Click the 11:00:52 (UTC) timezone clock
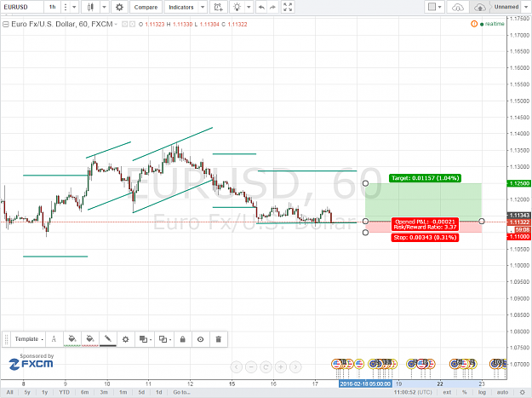 [413, 392]
